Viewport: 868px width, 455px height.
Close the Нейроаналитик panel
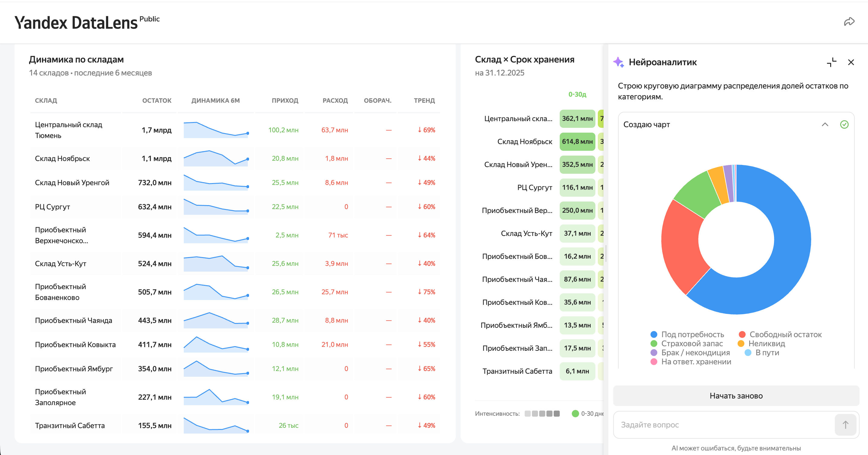coord(851,62)
